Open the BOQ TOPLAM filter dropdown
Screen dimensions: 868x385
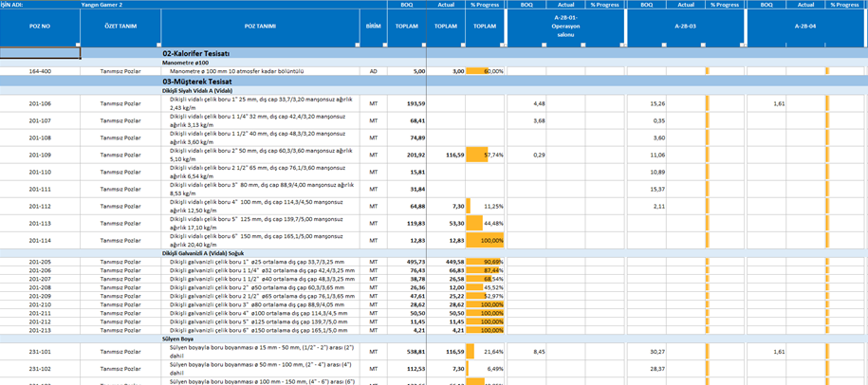(423, 45)
